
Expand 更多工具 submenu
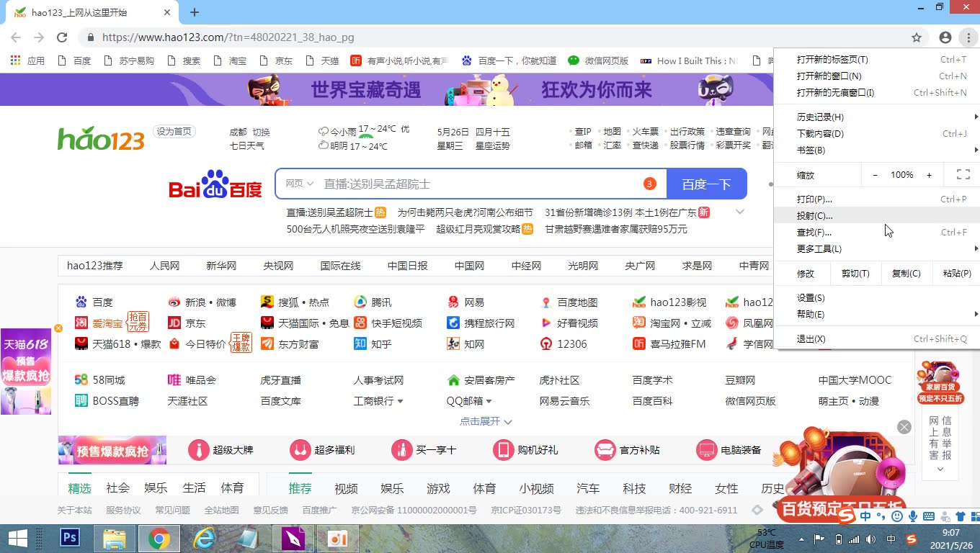877,248
